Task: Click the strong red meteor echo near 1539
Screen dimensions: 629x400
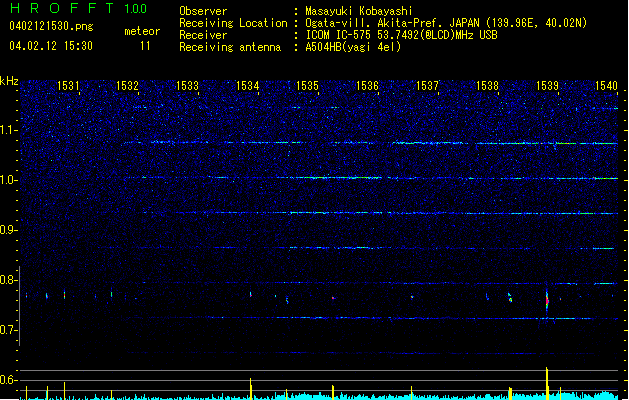Action: point(547,300)
